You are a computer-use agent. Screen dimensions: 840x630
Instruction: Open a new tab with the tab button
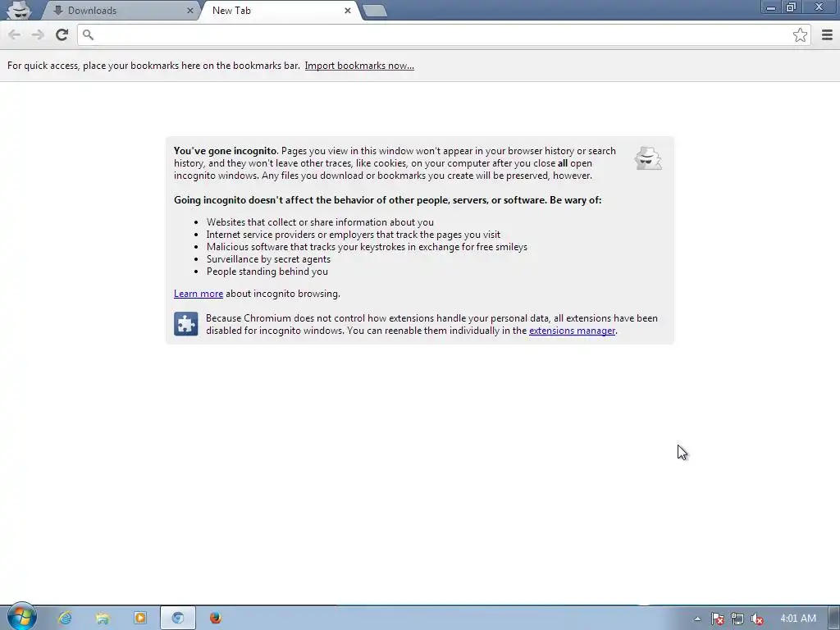(374, 11)
